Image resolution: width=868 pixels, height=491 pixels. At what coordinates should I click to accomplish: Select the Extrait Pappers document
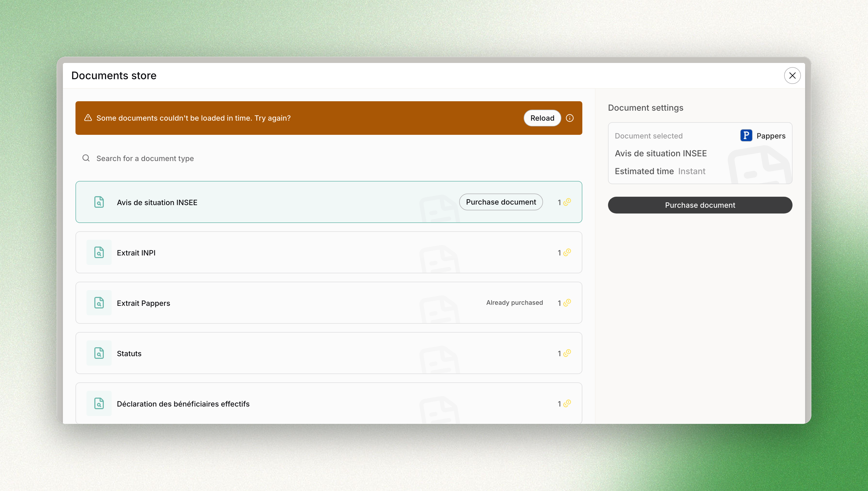(329, 303)
